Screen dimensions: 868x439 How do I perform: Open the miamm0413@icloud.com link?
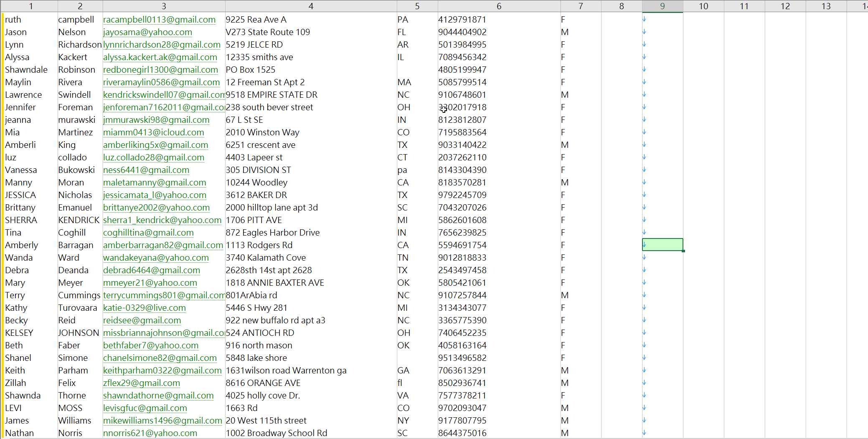pos(153,132)
